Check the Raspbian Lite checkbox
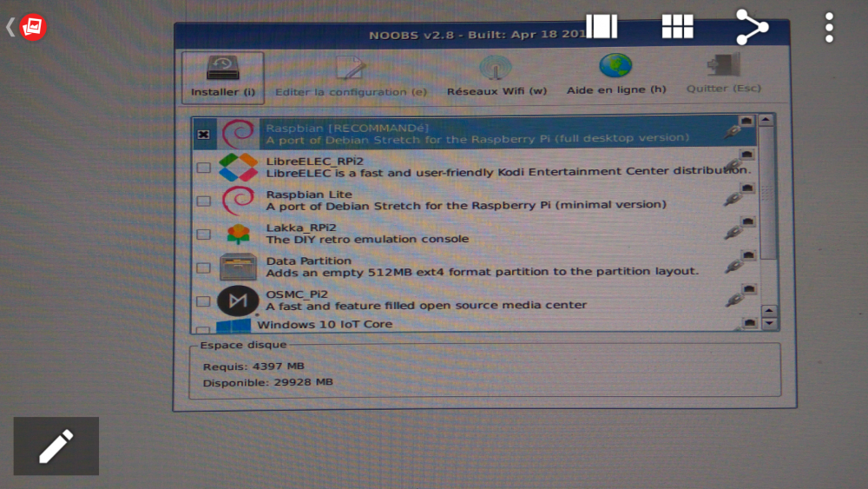 pyautogui.click(x=203, y=201)
